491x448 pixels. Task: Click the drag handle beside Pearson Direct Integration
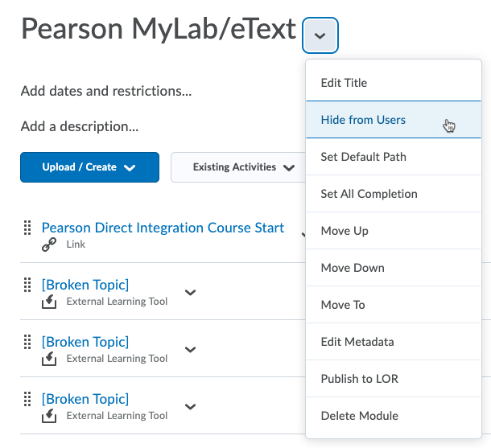tap(27, 228)
